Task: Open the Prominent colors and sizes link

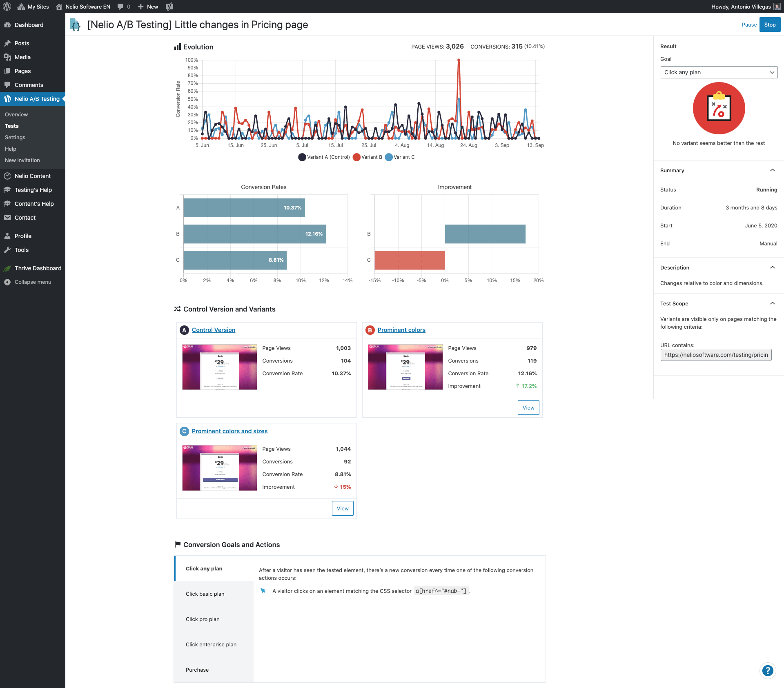Action: 229,431
